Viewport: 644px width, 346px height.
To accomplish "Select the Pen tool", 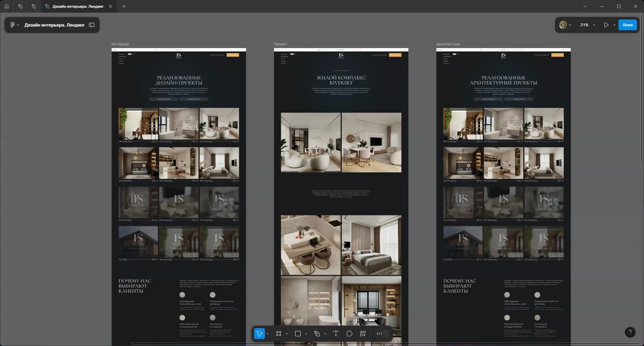I will (x=317, y=334).
